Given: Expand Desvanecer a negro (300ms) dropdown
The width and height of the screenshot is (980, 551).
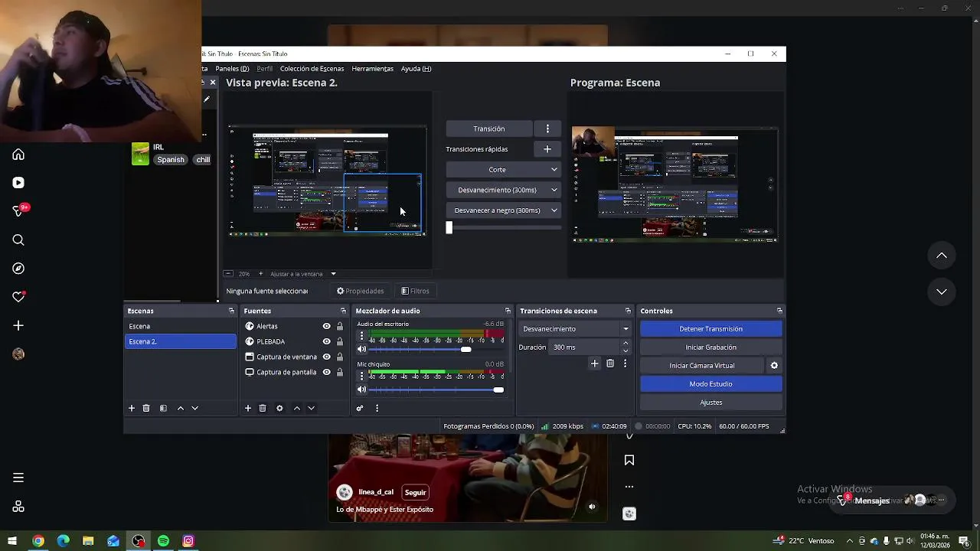Looking at the screenshot, I should click(x=554, y=210).
